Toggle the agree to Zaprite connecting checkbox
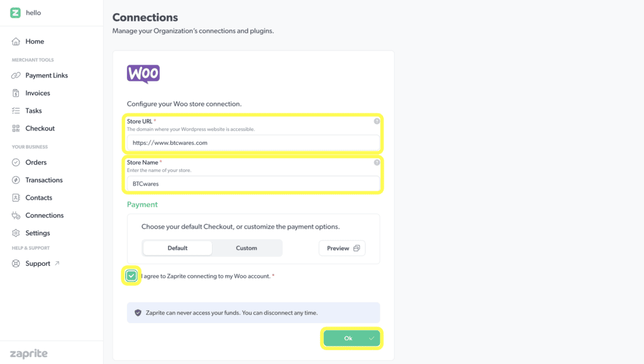The image size is (644, 364). [131, 276]
